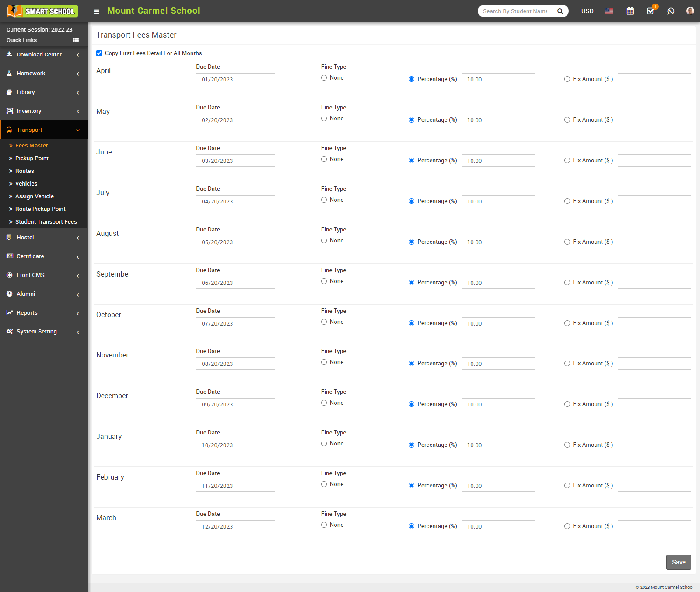The width and height of the screenshot is (700, 592).
Task: Click the hamburger menu toggle icon
Action: (97, 11)
